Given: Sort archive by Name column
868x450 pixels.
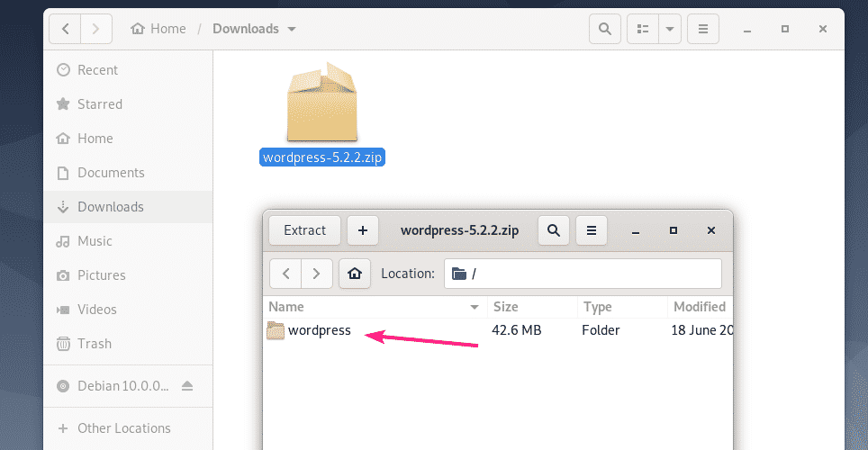Looking at the screenshot, I should click(375, 307).
